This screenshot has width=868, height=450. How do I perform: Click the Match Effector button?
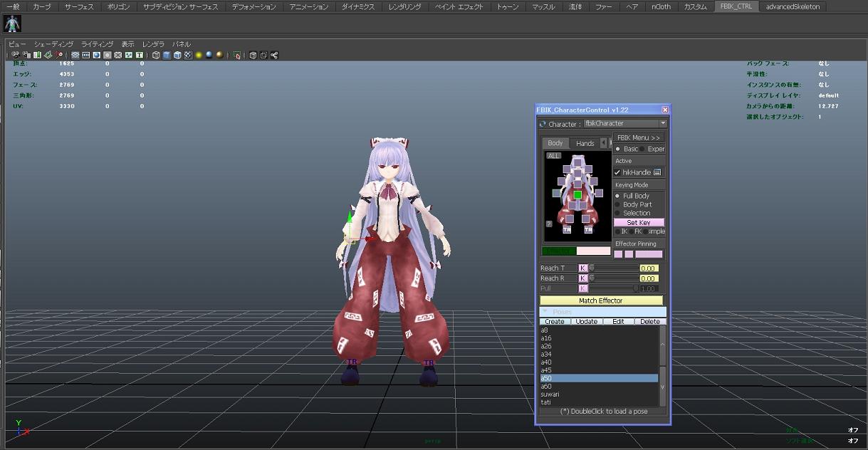coord(600,300)
